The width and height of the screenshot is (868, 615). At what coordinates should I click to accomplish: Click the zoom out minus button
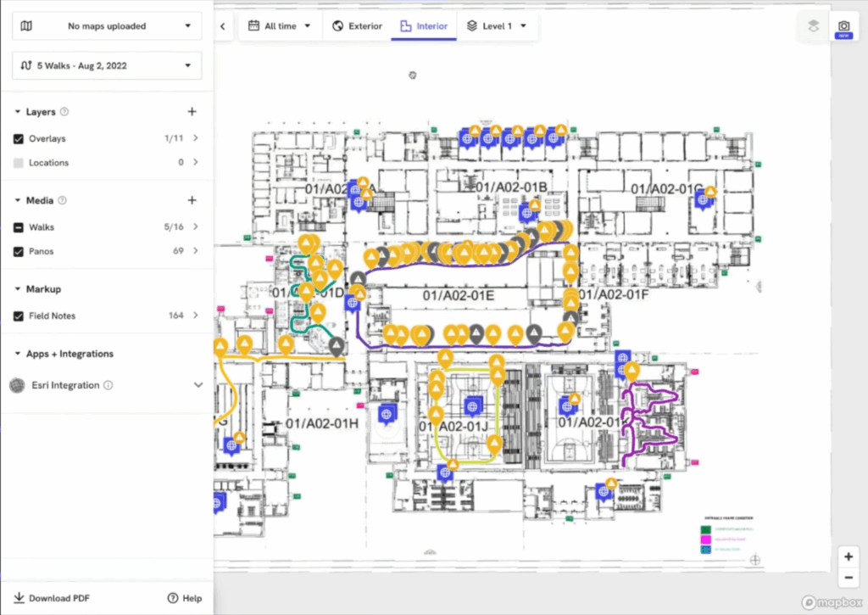point(848,578)
